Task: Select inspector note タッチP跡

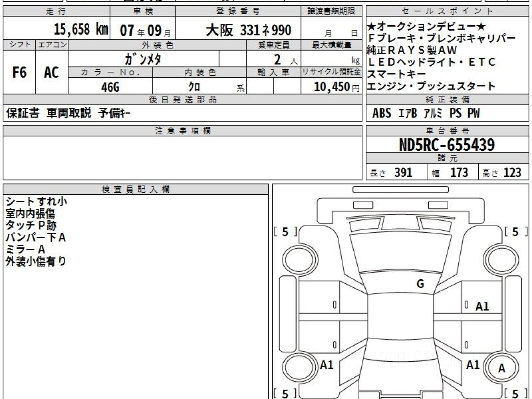Action: coord(31,226)
